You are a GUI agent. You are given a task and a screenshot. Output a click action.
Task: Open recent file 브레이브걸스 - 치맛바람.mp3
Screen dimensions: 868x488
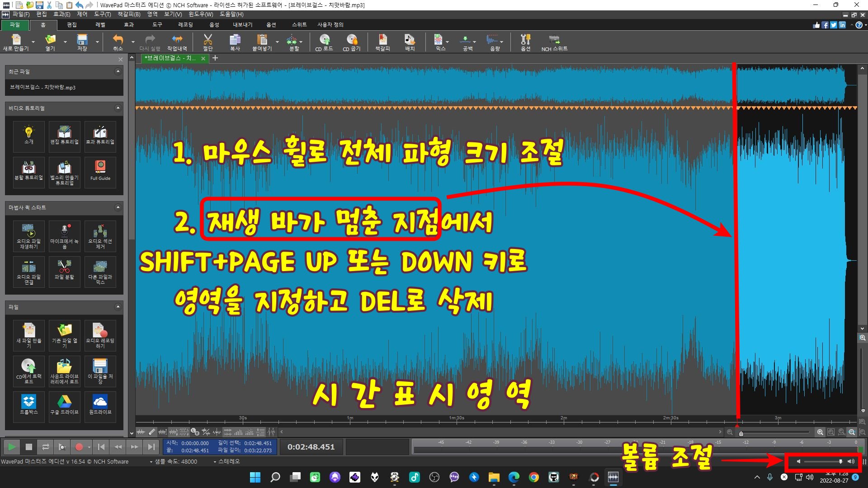[64, 87]
